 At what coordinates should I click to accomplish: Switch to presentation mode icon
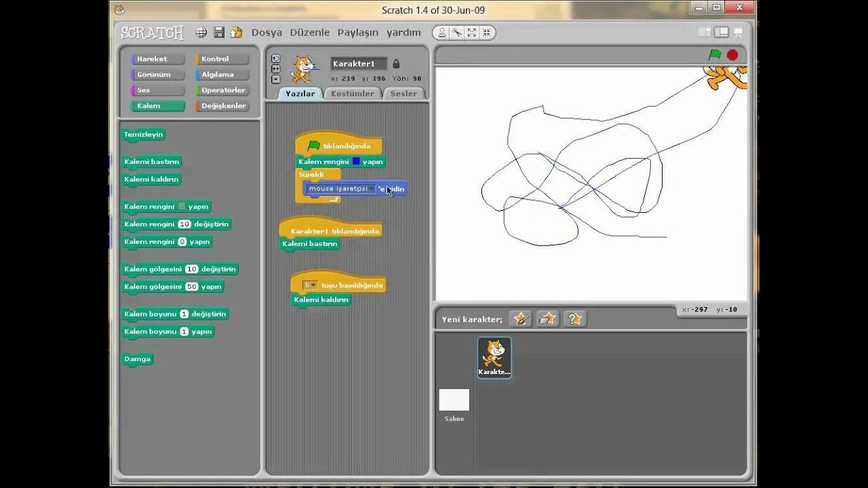coord(738,32)
